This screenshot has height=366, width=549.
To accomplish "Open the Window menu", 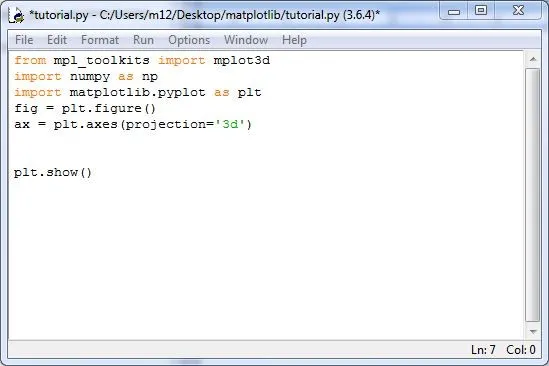I will [x=246, y=40].
